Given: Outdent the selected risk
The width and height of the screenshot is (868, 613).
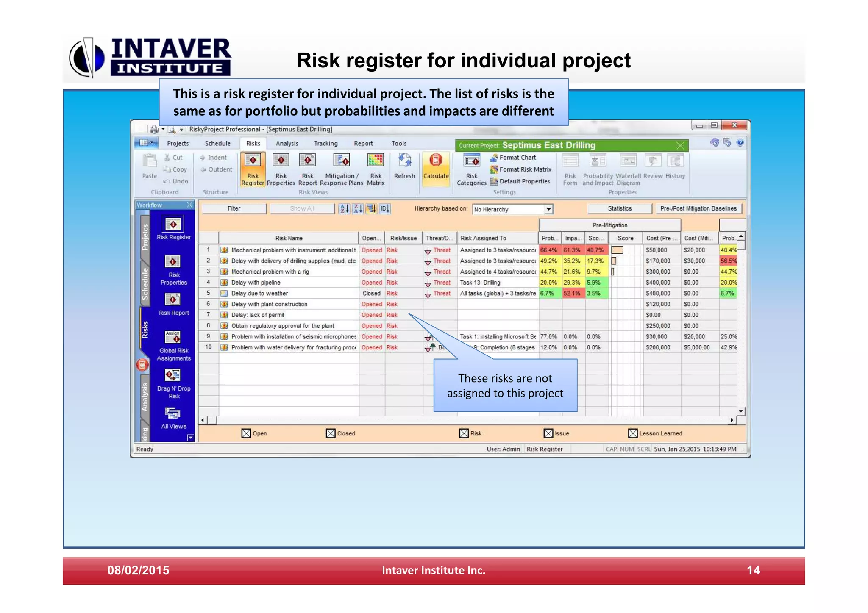Looking at the screenshot, I should [x=216, y=169].
